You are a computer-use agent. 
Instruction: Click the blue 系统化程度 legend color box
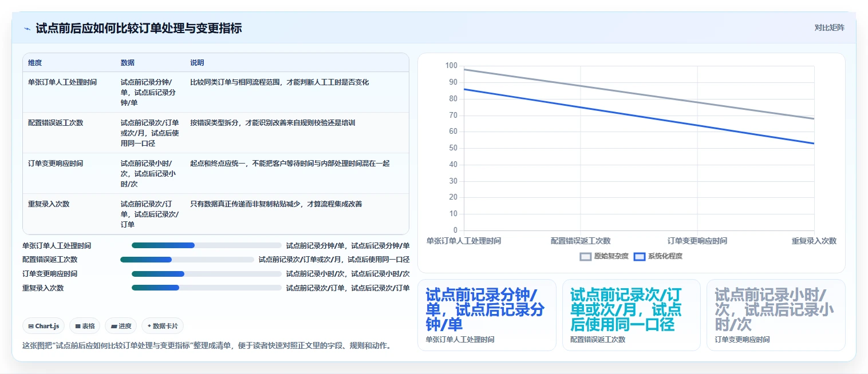coord(640,256)
